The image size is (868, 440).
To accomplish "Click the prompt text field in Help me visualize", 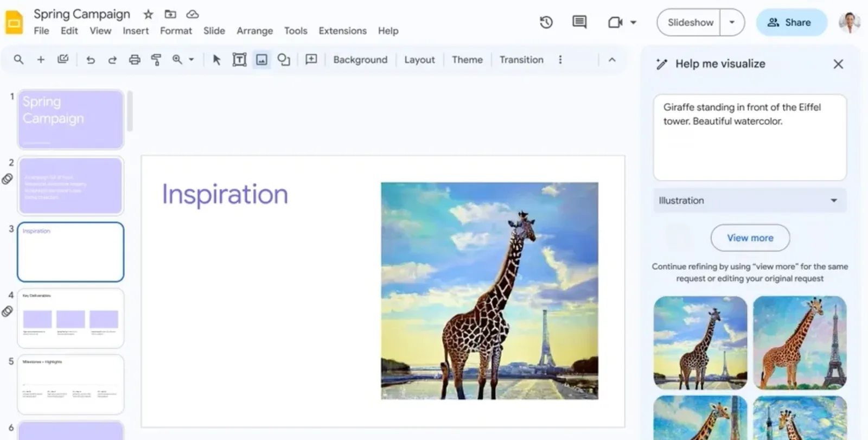I will [x=750, y=137].
